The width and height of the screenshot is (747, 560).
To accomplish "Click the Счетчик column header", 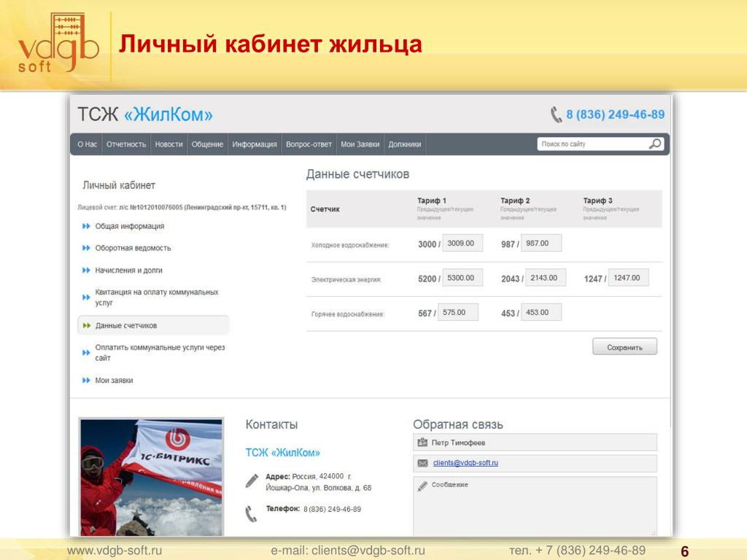I will click(x=325, y=209).
